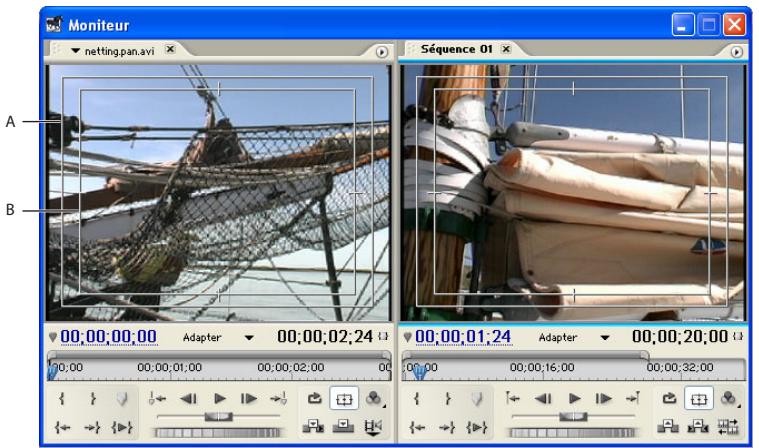Step back one frame in source monitor
Image resolution: width=759 pixels, height=448 pixels.
coord(188,399)
